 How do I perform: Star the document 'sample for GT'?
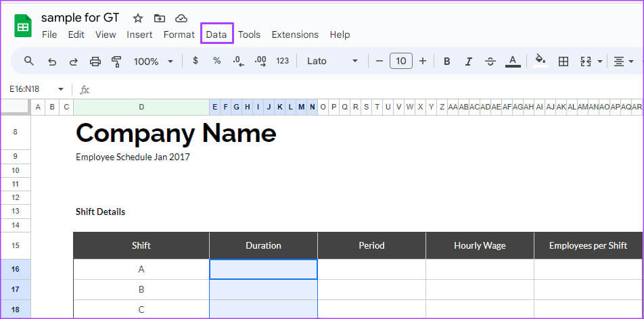[x=138, y=18]
